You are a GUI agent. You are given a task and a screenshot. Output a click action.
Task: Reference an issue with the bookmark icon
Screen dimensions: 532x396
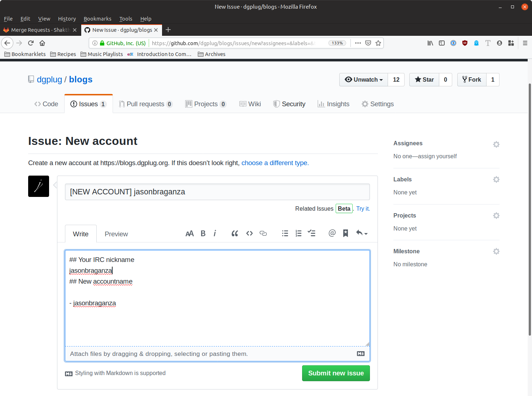(x=345, y=233)
